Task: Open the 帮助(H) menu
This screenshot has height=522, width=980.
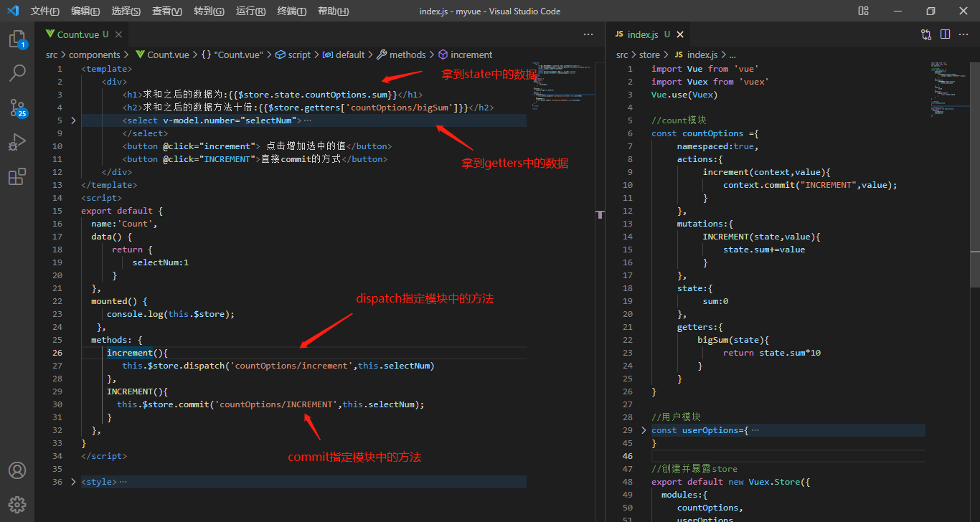Action: (x=333, y=11)
